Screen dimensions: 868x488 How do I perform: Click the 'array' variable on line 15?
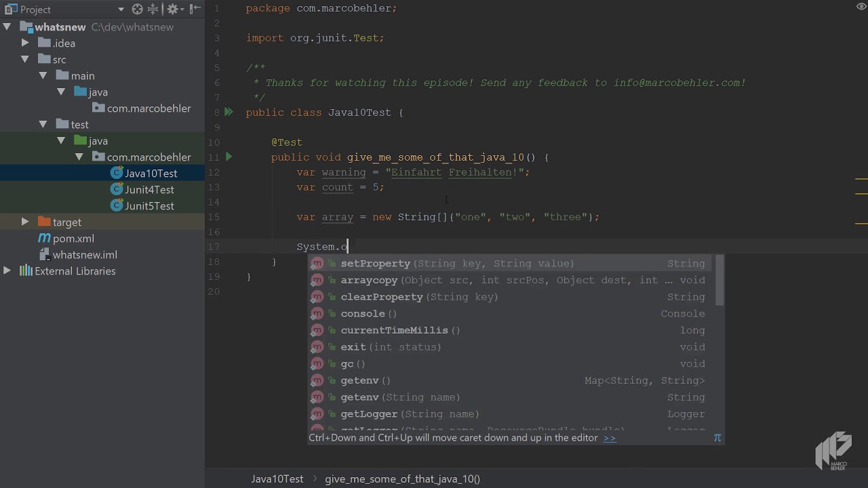338,217
